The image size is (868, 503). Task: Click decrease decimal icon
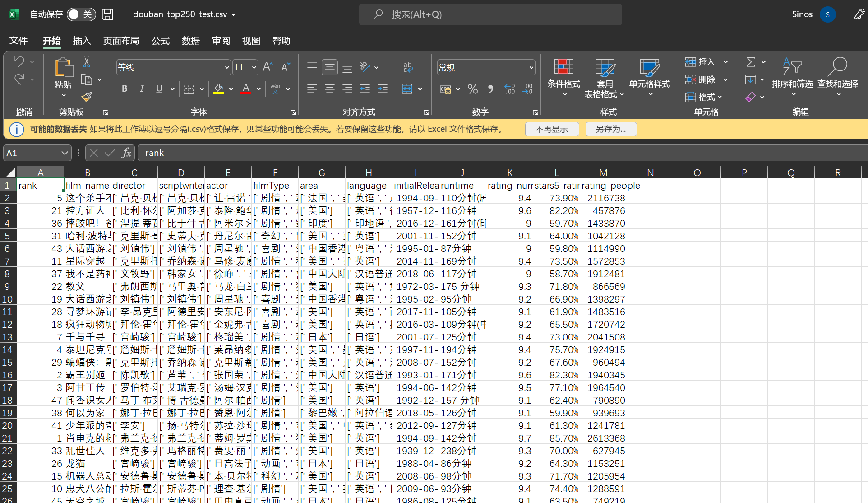tap(527, 89)
